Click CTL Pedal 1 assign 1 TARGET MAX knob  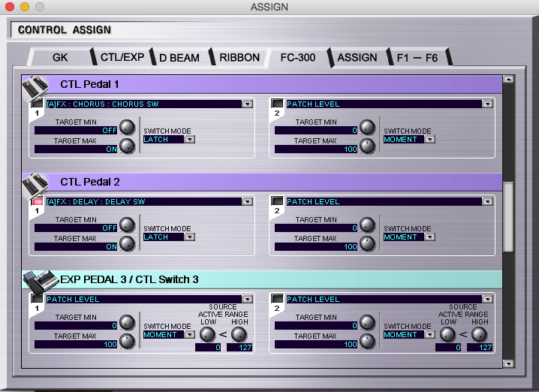point(127,146)
